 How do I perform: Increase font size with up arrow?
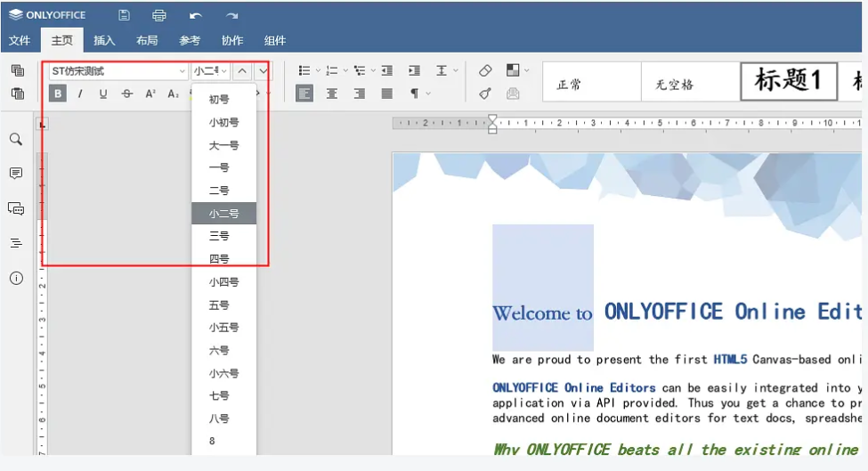pyautogui.click(x=242, y=71)
